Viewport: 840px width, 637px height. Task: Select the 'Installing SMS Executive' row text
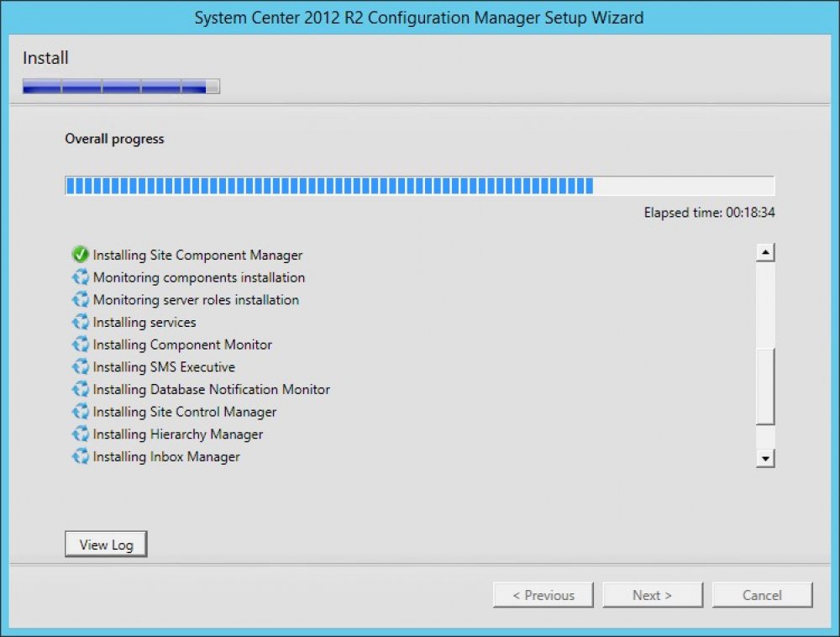[164, 367]
